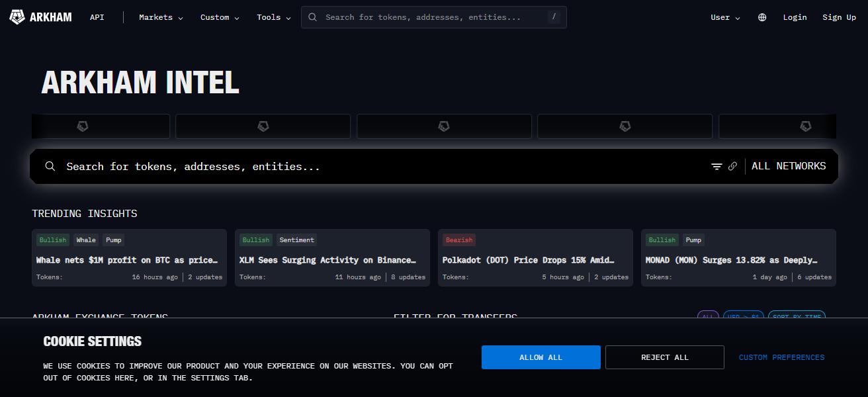Click the Allow All cookies button
This screenshot has height=397, width=868.
[x=541, y=357]
